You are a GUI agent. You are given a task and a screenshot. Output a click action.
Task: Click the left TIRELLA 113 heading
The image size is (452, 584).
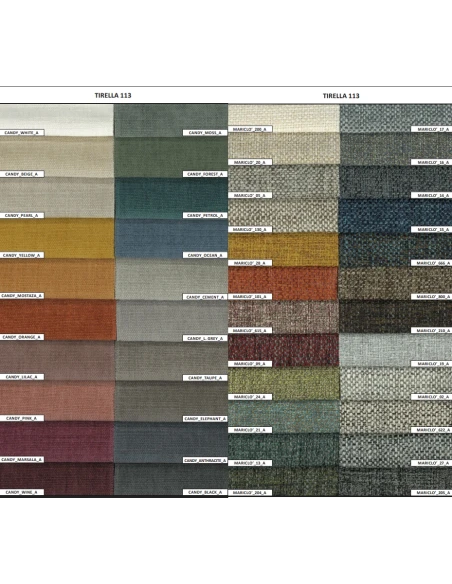pyautogui.click(x=113, y=95)
